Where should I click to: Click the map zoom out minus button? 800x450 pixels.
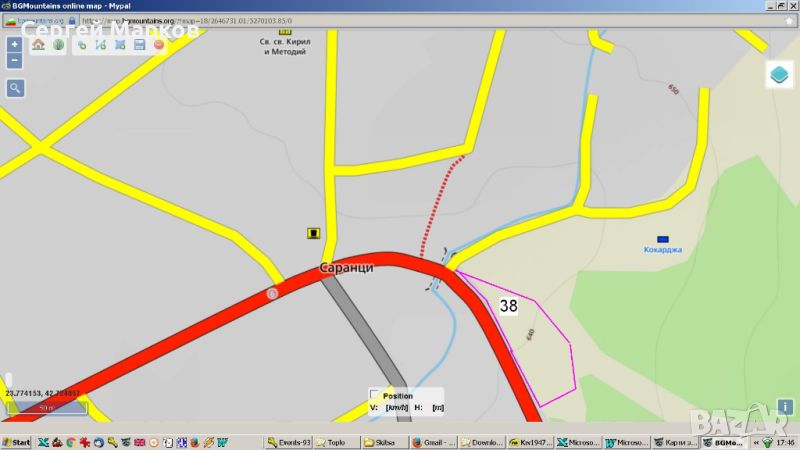14,61
